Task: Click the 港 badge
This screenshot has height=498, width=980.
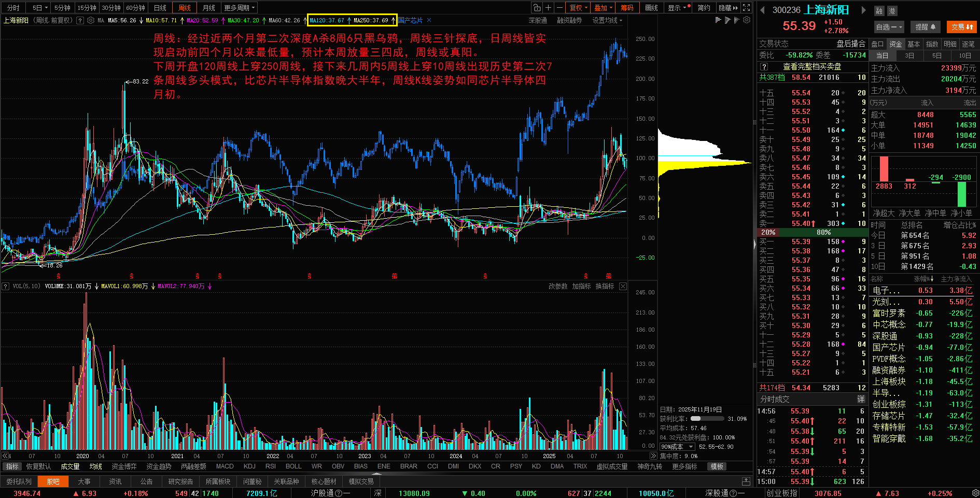Action: (x=892, y=11)
